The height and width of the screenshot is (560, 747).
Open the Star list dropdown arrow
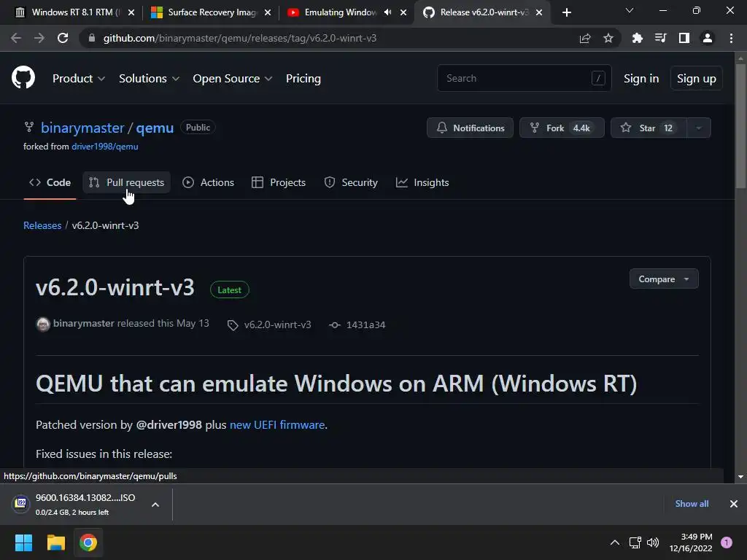(698, 128)
